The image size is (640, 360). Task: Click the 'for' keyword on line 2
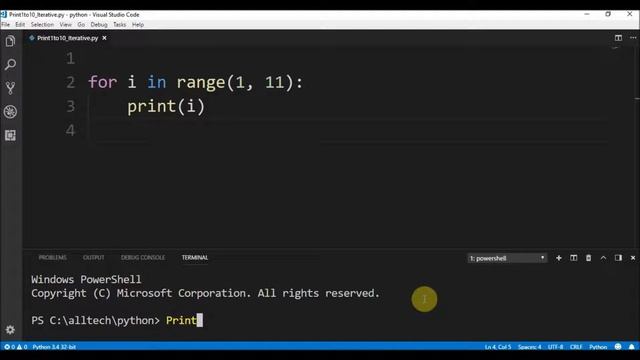tap(103, 82)
